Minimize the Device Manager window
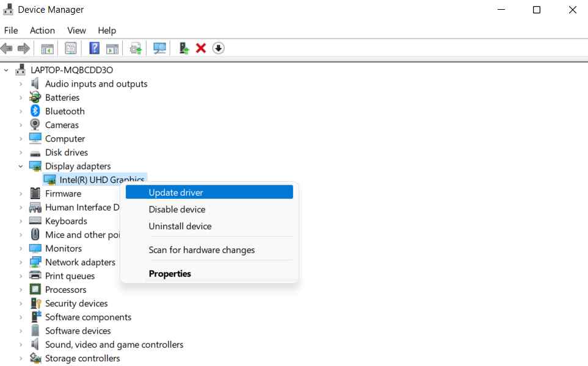The height and width of the screenshot is (366, 588). click(501, 9)
